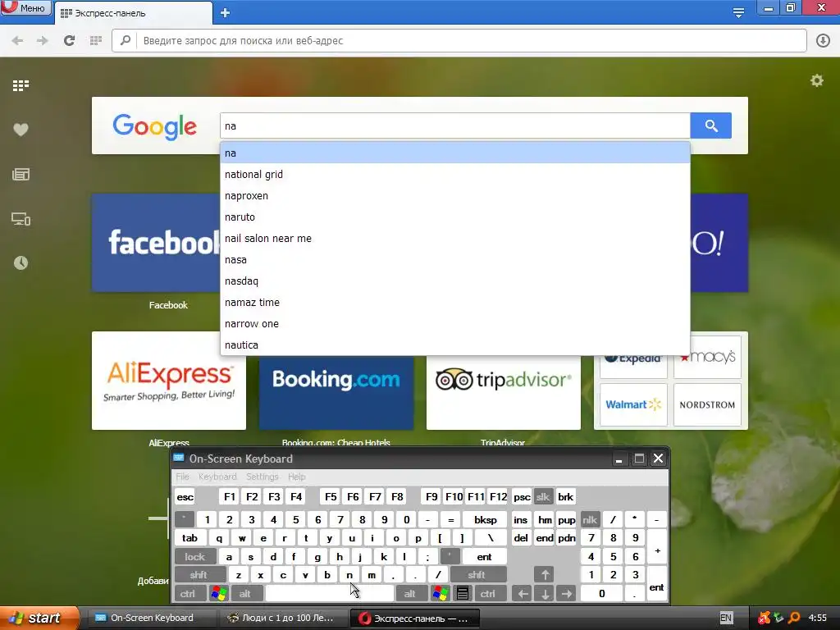Go back with the browser back arrow
Image resolution: width=840 pixels, height=630 pixels.
pos(18,41)
